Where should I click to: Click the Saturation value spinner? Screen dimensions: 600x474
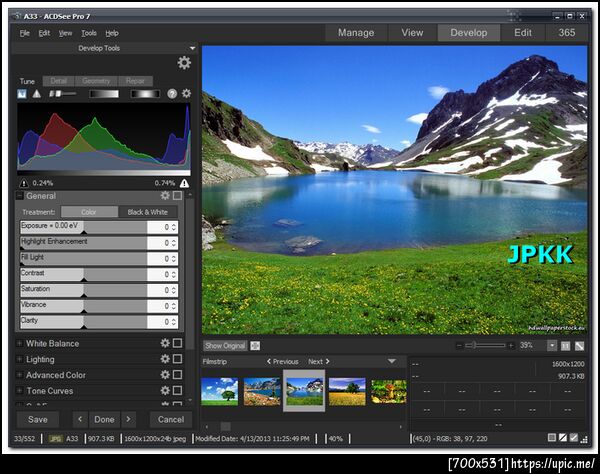[x=174, y=290]
